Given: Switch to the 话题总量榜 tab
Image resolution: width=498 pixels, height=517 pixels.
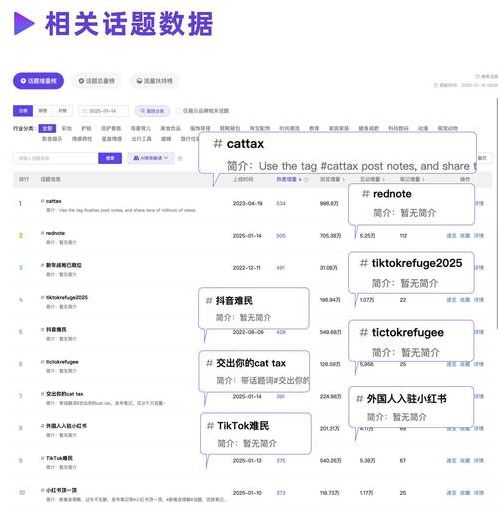Looking at the screenshot, I should click(x=96, y=81).
